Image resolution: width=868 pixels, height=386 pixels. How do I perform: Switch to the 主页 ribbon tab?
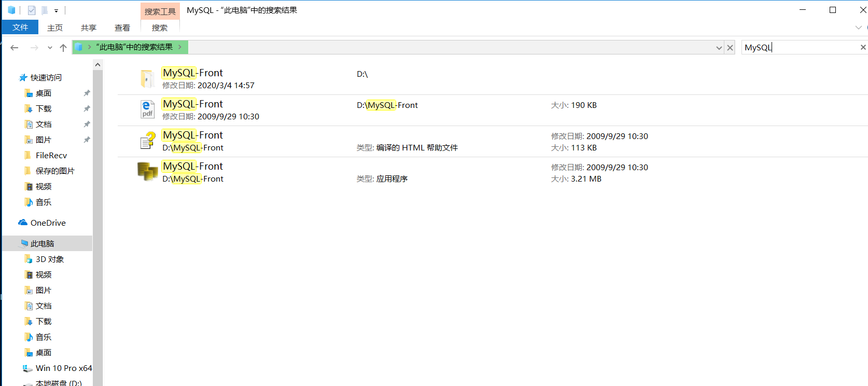tap(55, 27)
